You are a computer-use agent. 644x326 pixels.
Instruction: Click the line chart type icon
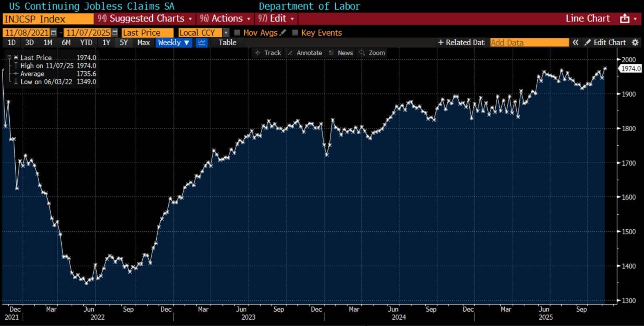click(x=202, y=42)
